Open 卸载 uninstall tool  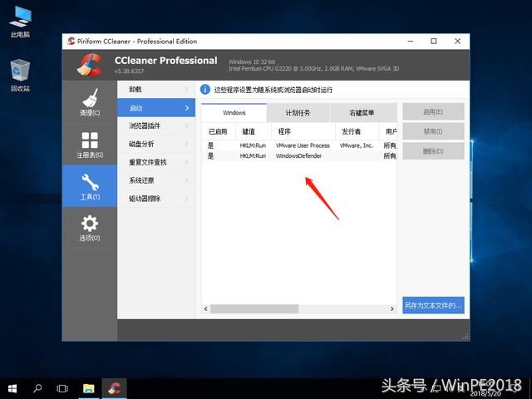(156, 90)
